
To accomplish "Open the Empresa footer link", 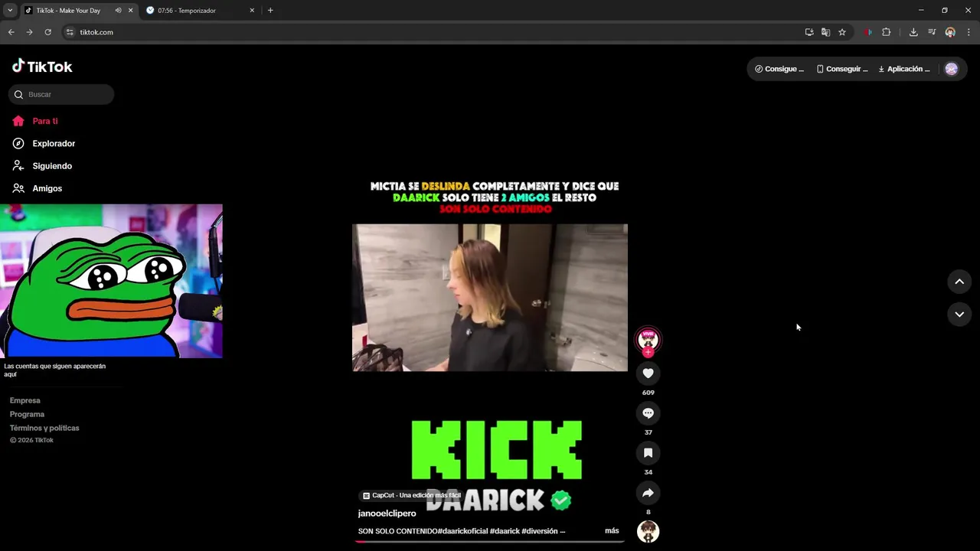I will tap(25, 400).
